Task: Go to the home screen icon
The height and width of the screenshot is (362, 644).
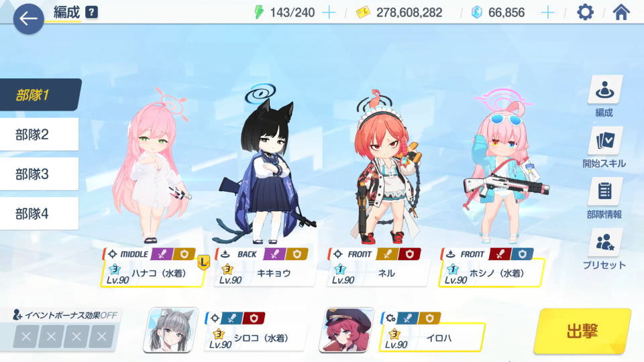Action: tap(621, 12)
